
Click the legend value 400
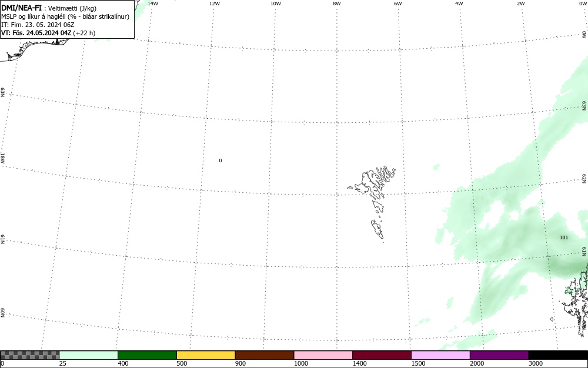coord(123,363)
